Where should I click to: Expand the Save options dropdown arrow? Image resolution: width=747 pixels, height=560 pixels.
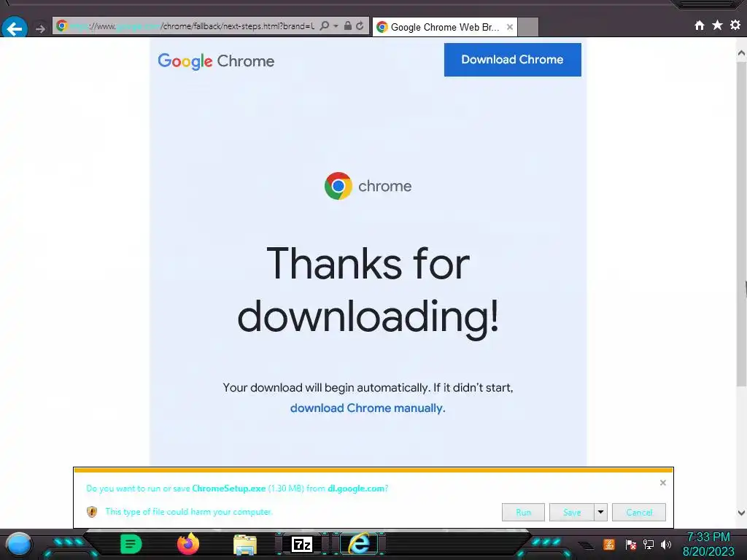pos(601,513)
